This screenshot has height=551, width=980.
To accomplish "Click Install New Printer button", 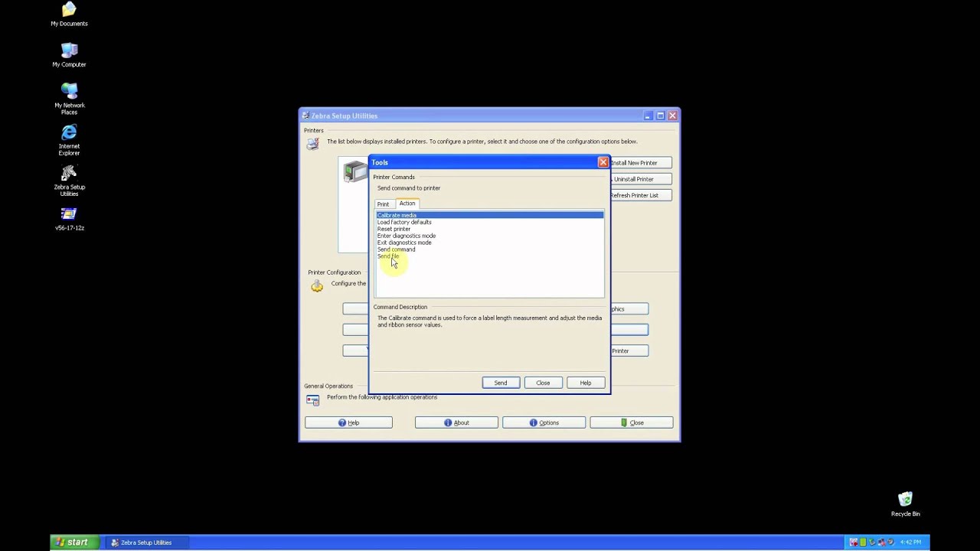I will click(x=640, y=163).
